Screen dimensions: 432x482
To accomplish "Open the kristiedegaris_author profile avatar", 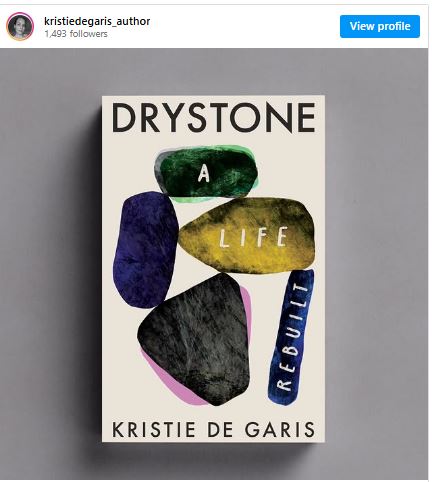I will [20, 26].
